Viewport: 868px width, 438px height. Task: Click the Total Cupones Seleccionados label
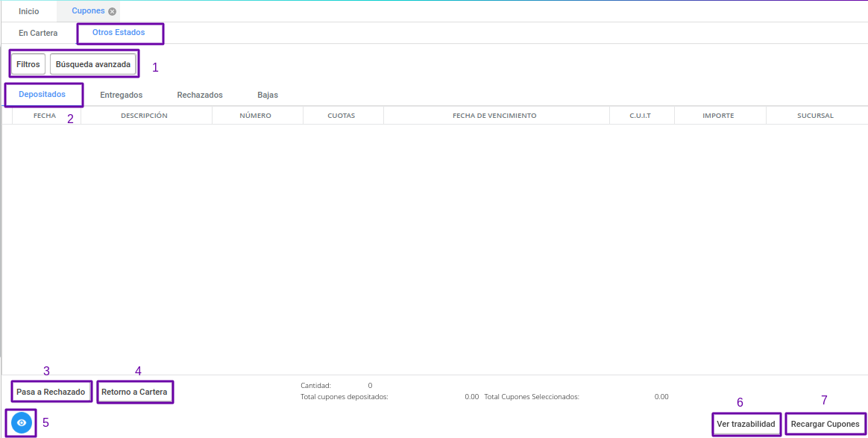(x=532, y=397)
